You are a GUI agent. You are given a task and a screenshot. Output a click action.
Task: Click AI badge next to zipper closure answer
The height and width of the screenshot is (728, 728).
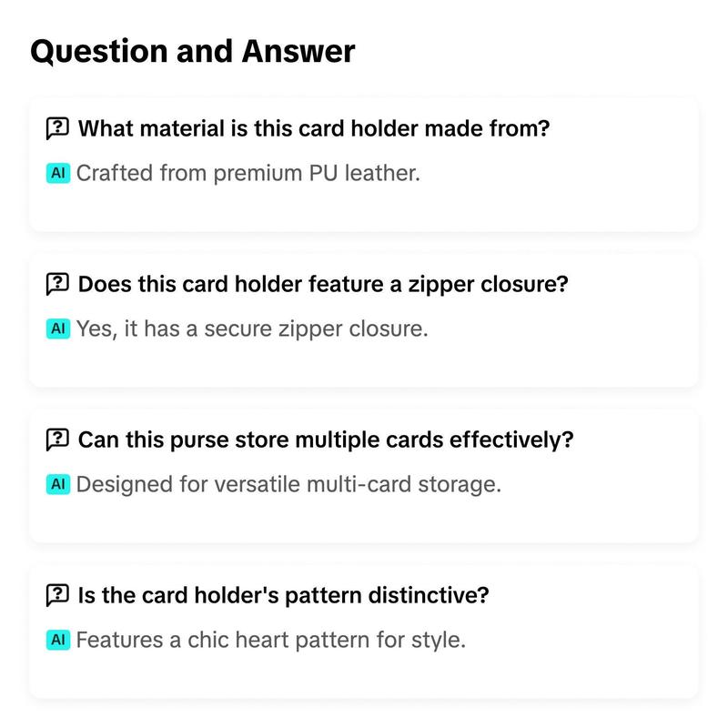[x=58, y=329]
